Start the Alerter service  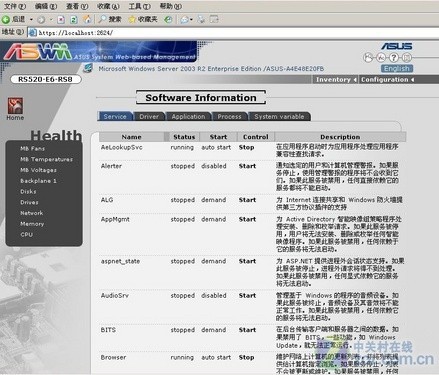[247, 166]
